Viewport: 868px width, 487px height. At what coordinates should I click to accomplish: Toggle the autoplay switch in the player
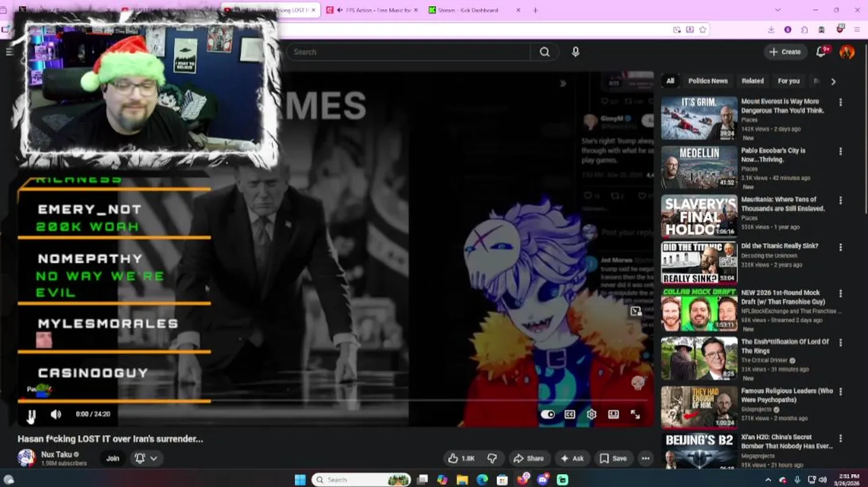pos(548,415)
